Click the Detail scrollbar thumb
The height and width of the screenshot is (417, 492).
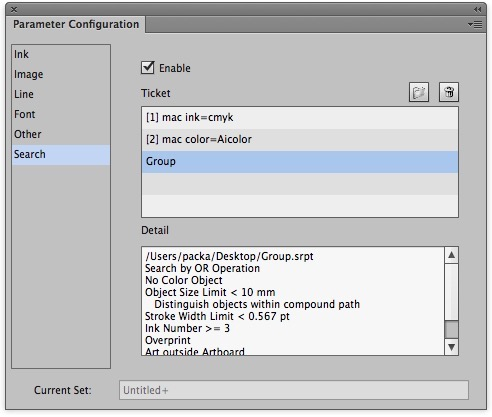pos(451,330)
